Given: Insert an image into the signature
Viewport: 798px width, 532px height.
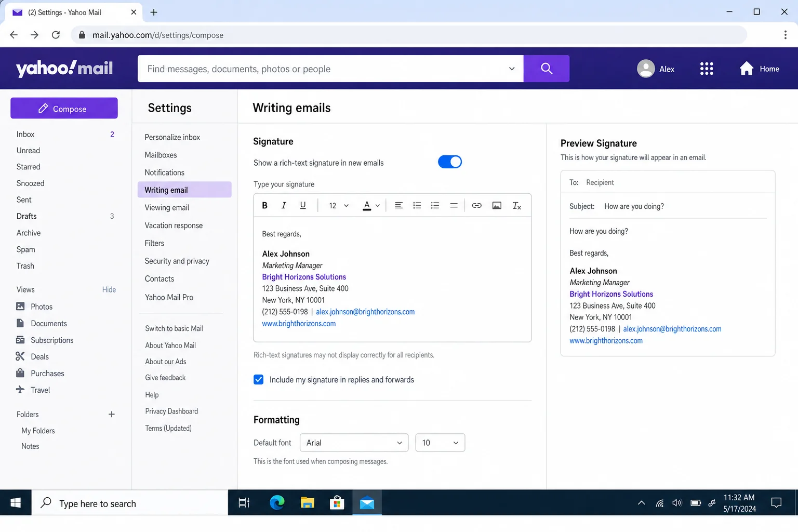Looking at the screenshot, I should point(497,206).
